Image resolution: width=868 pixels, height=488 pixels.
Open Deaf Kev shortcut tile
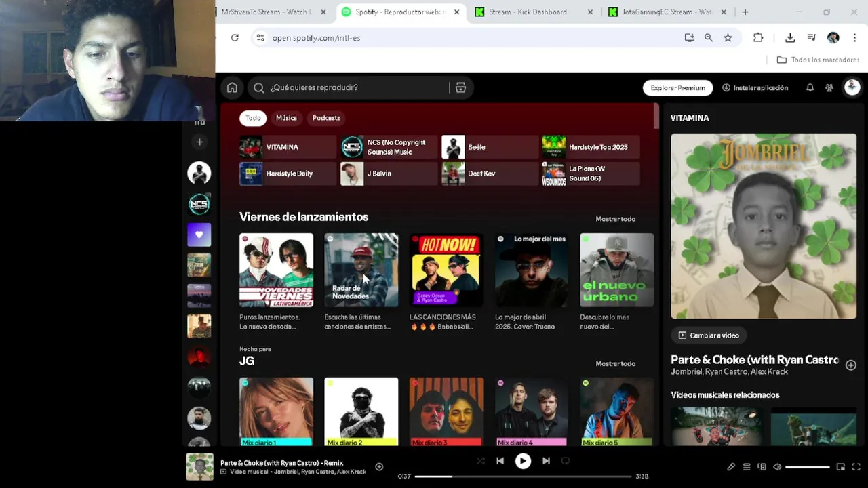pos(490,174)
